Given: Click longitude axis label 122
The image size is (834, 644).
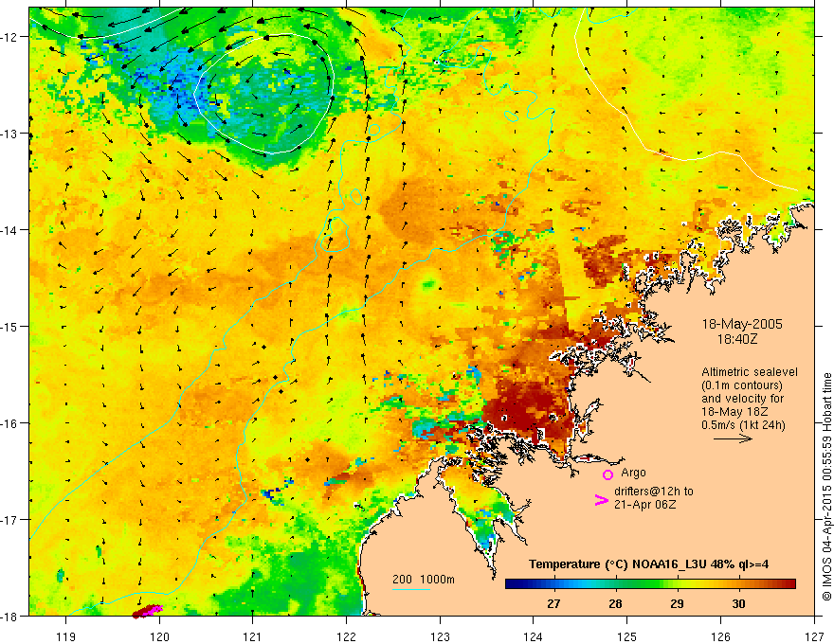Looking at the screenshot, I should tap(346, 636).
